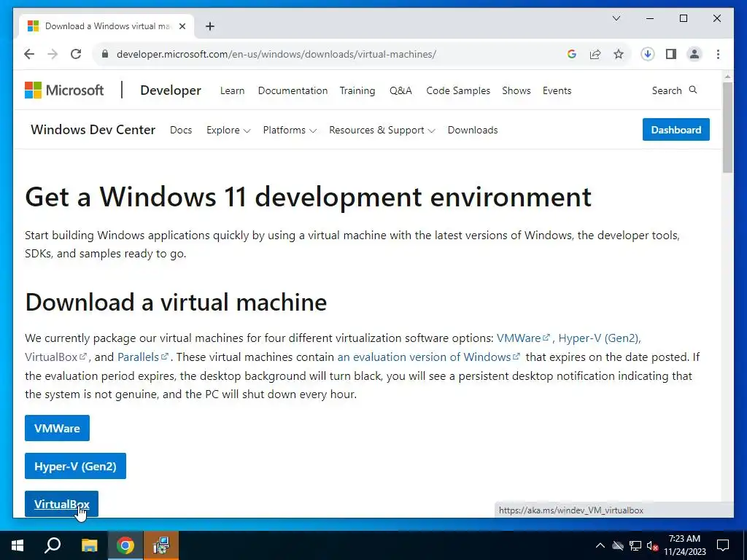Expand the Platforms dropdown menu
The width and height of the screenshot is (747, 560).
[290, 130]
